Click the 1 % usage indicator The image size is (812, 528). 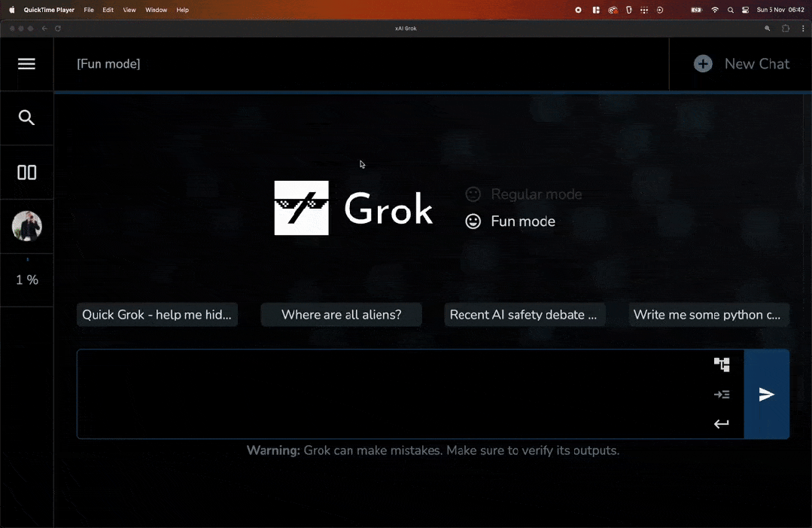(x=27, y=279)
